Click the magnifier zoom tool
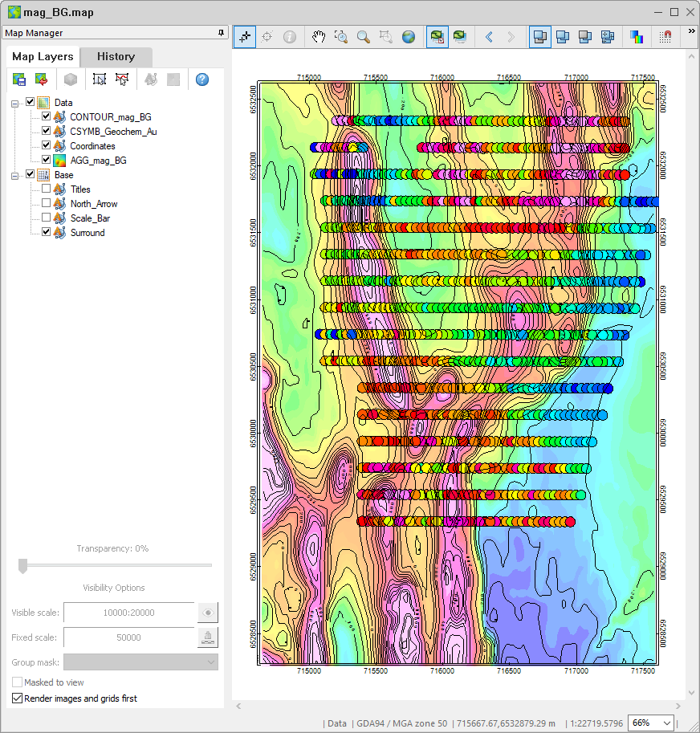 [364, 37]
